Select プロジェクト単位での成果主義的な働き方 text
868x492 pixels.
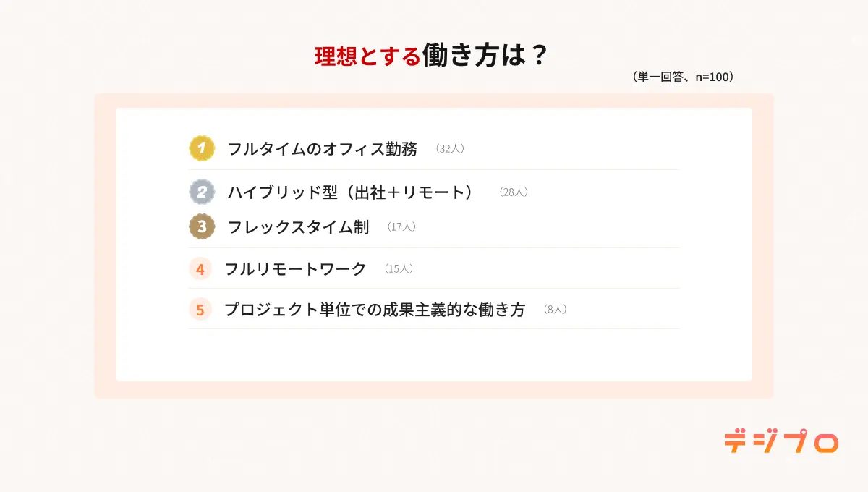(x=374, y=310)
